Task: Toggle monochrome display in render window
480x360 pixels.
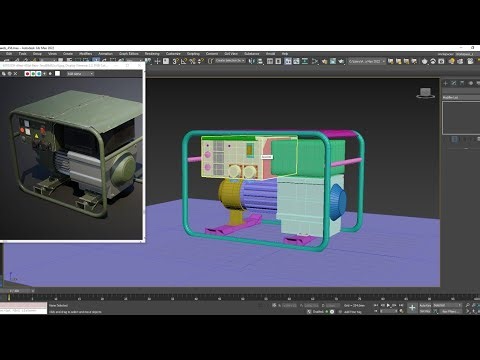Action: tap(50, 73)
